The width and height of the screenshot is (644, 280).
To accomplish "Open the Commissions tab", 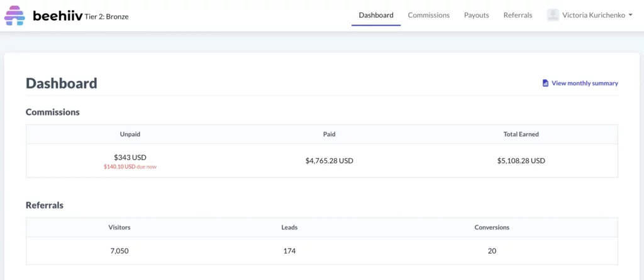I will click(428, 15).
